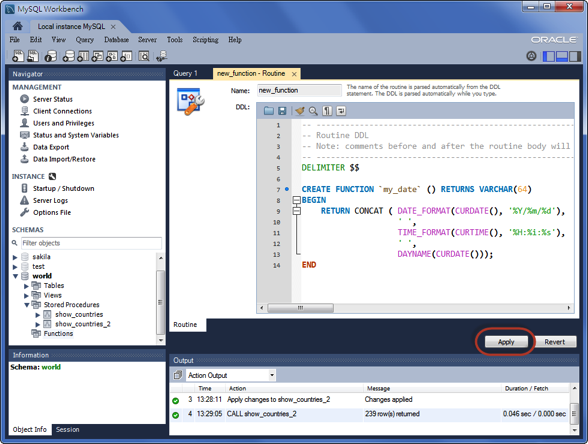Click the Routine bottom tab

(x=185, y=324)
